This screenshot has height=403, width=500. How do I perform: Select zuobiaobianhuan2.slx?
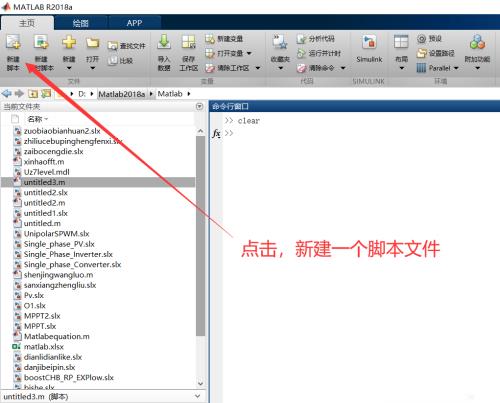[x=62, y=131]
